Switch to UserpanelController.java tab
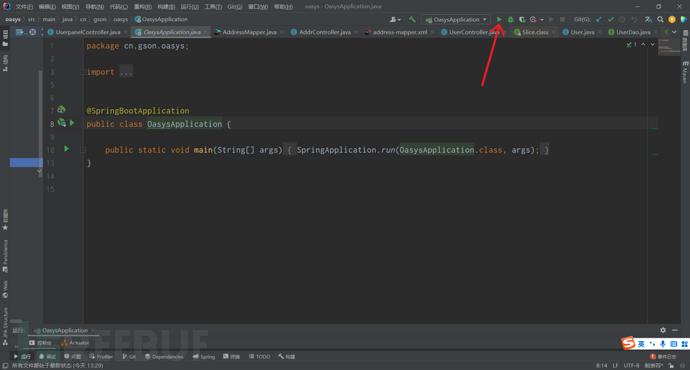Image resolution: width=690 pixels, height=370 pixels. coord(88,32)
